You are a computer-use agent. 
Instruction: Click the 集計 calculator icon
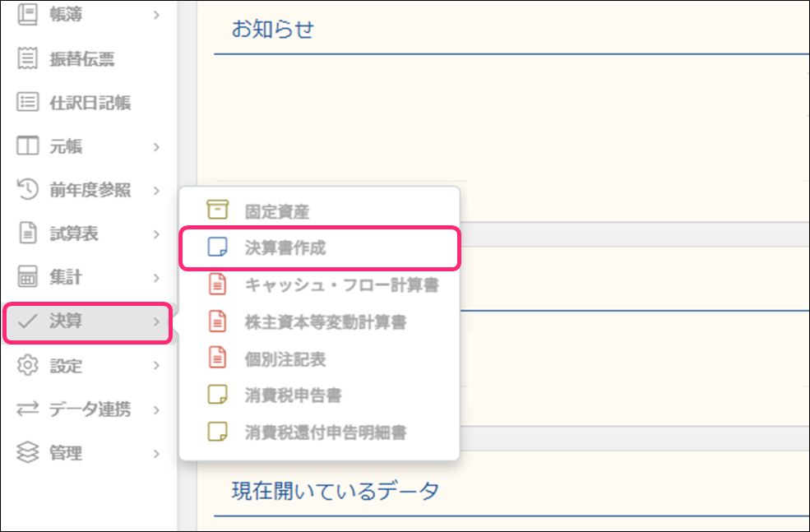point(28,278)
